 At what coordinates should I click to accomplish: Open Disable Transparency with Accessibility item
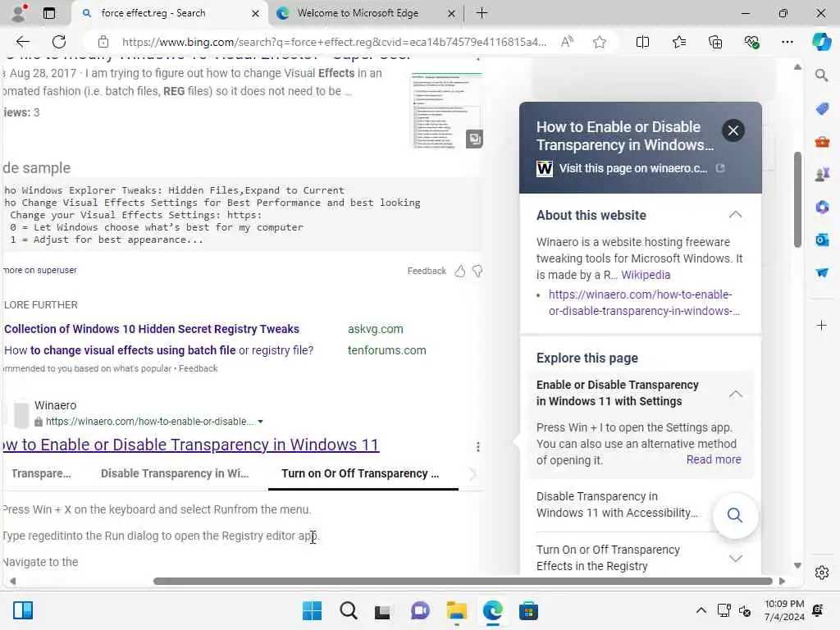coord(617,504)
